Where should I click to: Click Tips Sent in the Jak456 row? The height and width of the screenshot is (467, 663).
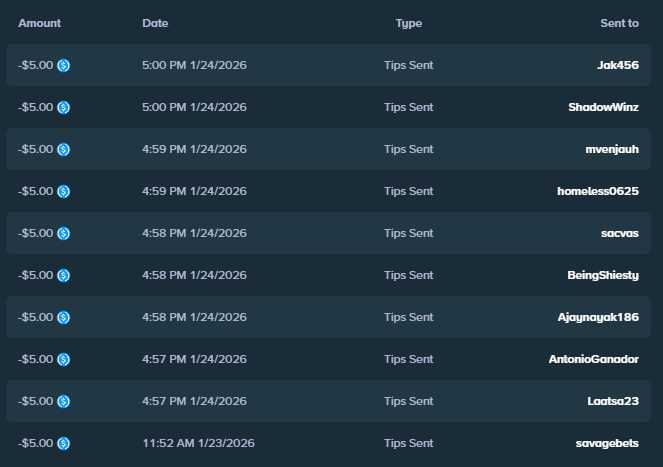(x=409, y=65)
